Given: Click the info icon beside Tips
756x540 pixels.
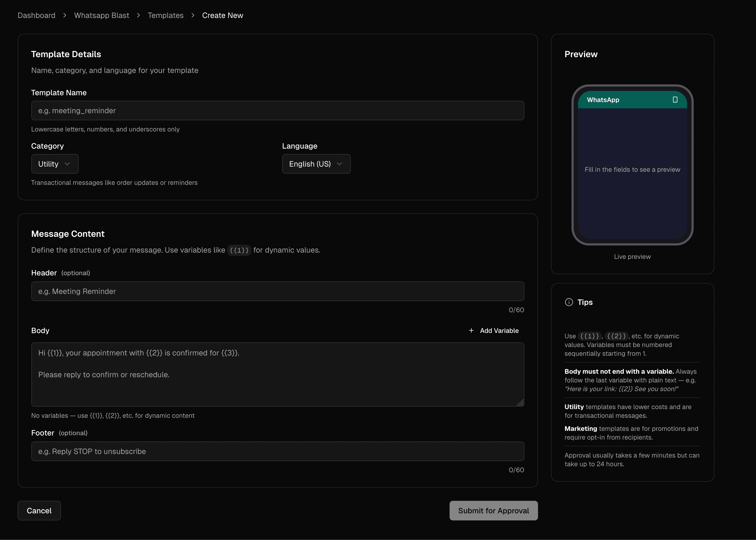Looking at the screenshot, I should click(569, 302).
